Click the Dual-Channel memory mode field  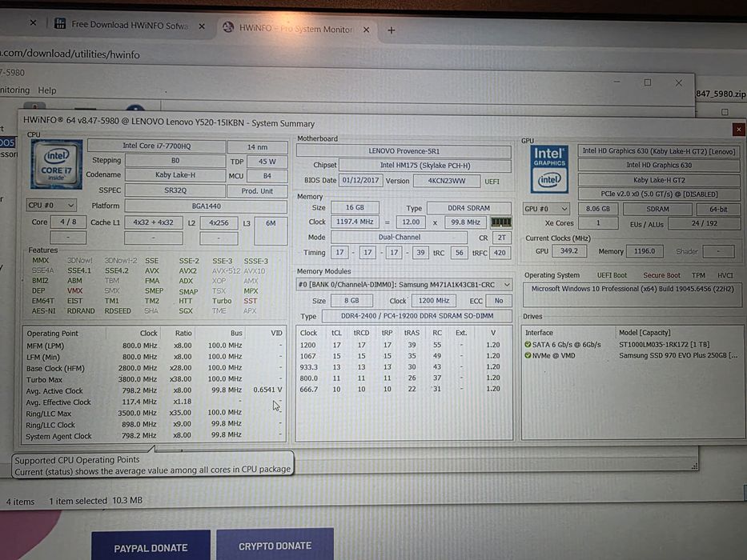click(400, 237)
